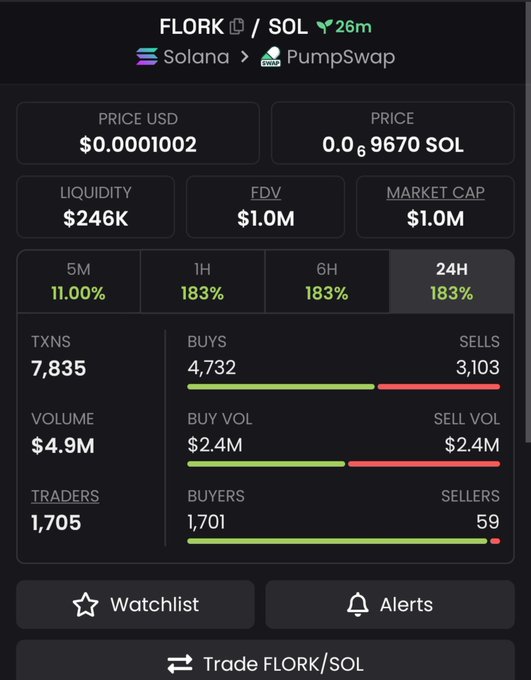Screen dimensions: 531x680
Task: Click the buys versus sells ratio bar
Action: coord(344,386)
